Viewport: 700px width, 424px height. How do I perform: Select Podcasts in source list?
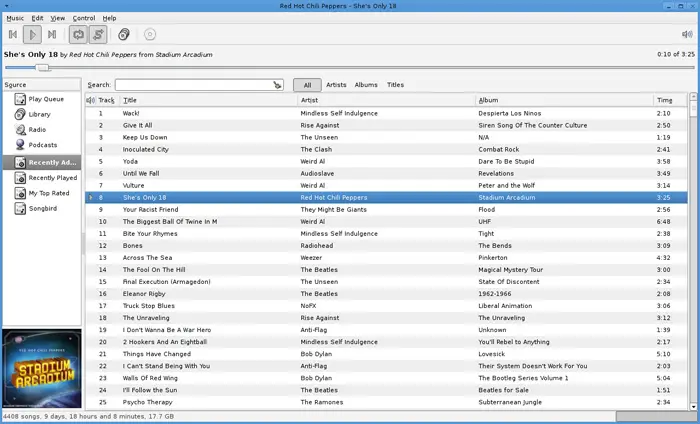[42, 145]
